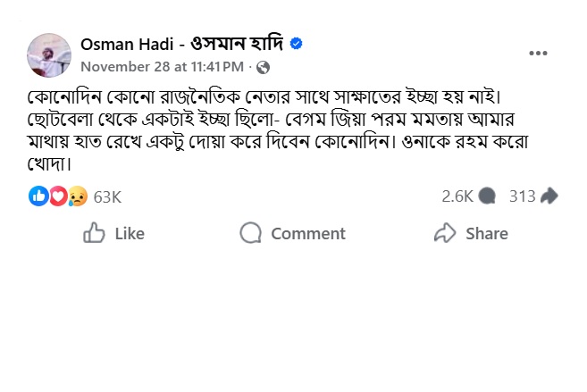The width and height of the screenshot is (587, 392).
Task: Click the 2.6K comments count
Action: pos(457,196)
